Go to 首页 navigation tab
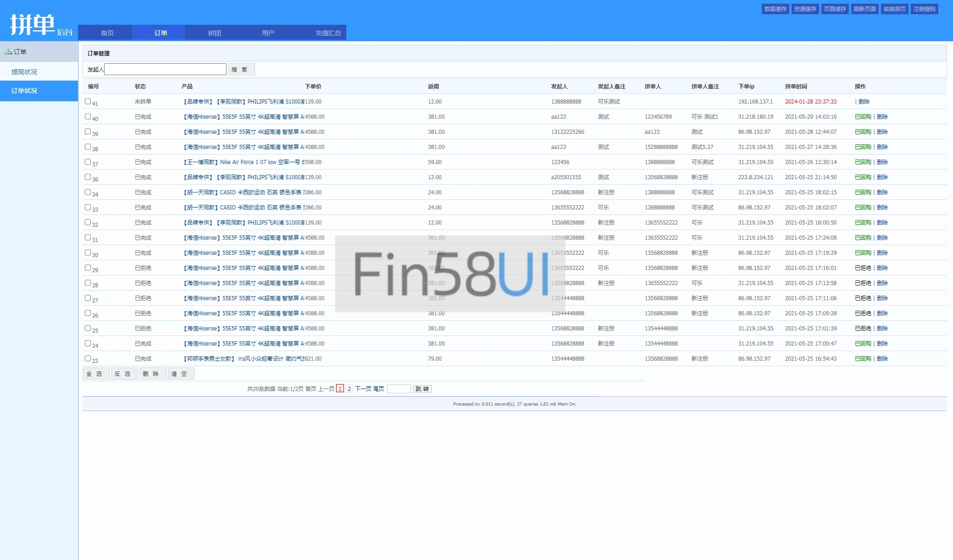 [107, 33]
